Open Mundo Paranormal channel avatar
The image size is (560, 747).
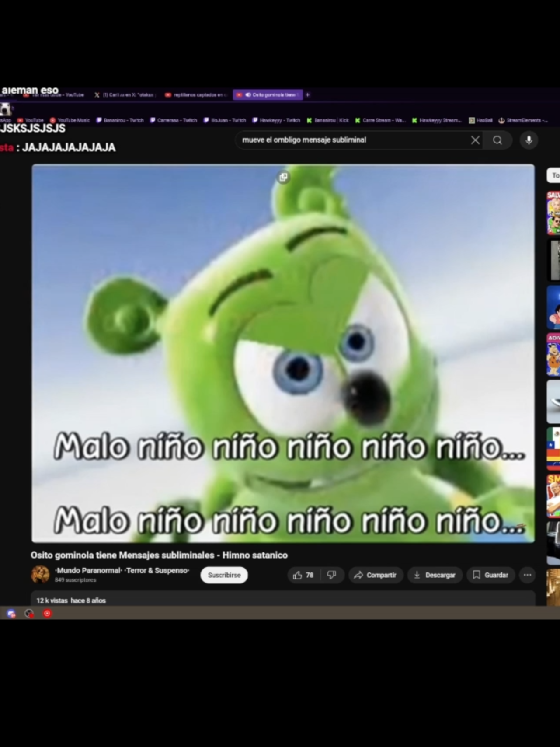(x=40, y=575)
